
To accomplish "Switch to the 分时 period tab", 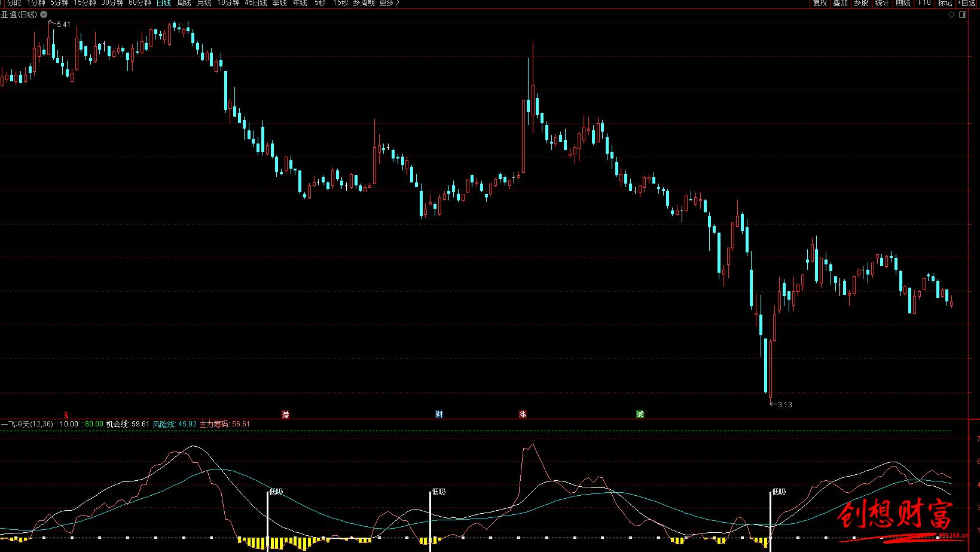I will click(x=14, y=3).
